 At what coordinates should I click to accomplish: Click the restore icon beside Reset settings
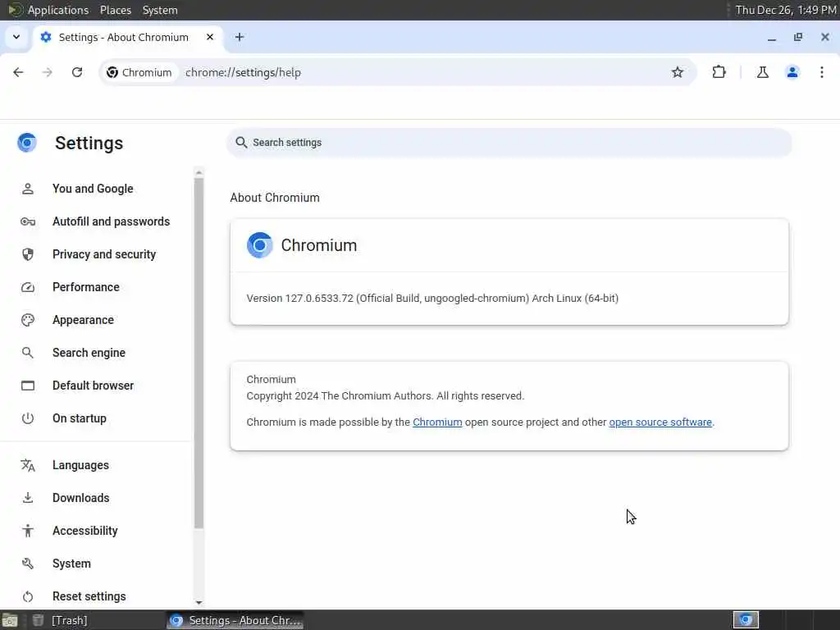27,596
